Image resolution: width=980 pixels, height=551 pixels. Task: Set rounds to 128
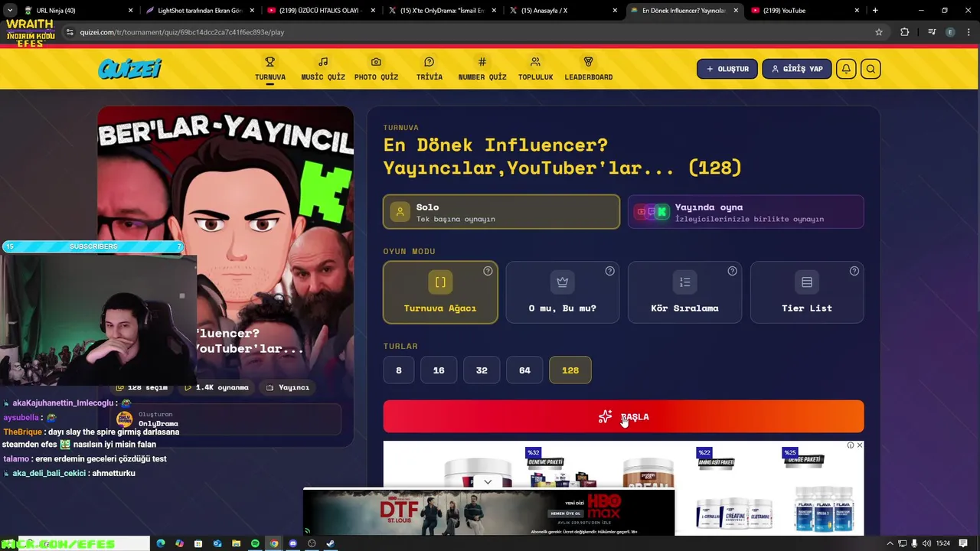570,370
